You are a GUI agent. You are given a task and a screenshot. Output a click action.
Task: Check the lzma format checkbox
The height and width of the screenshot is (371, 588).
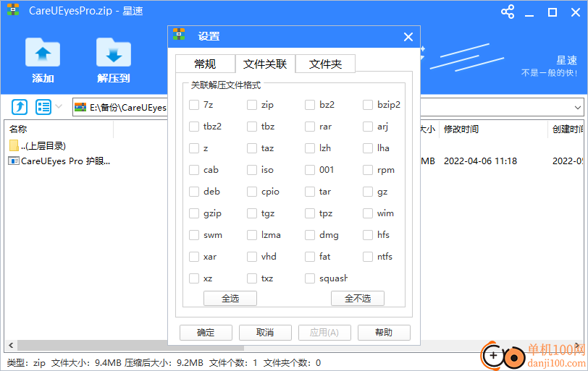point(252,235)
